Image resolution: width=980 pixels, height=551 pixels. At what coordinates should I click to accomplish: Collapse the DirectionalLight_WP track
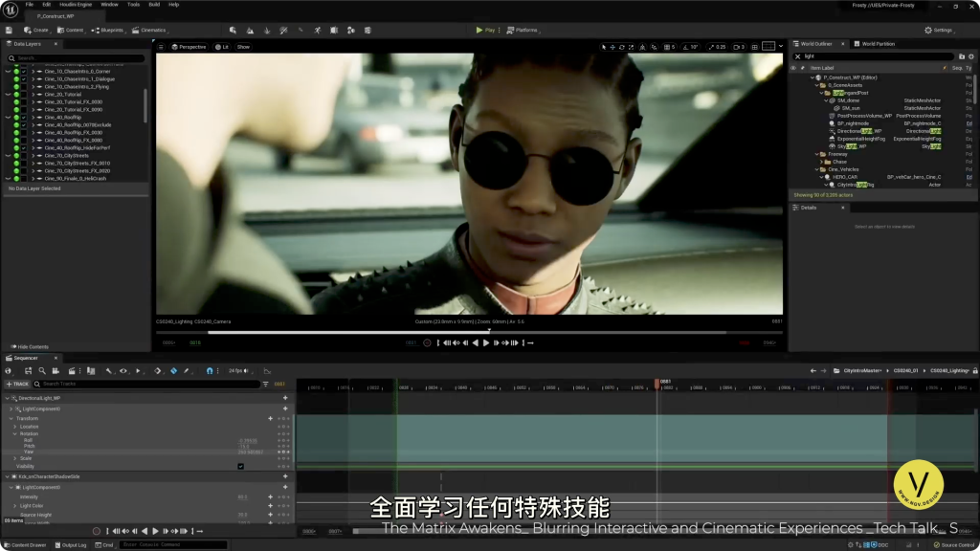click(8, 398)
